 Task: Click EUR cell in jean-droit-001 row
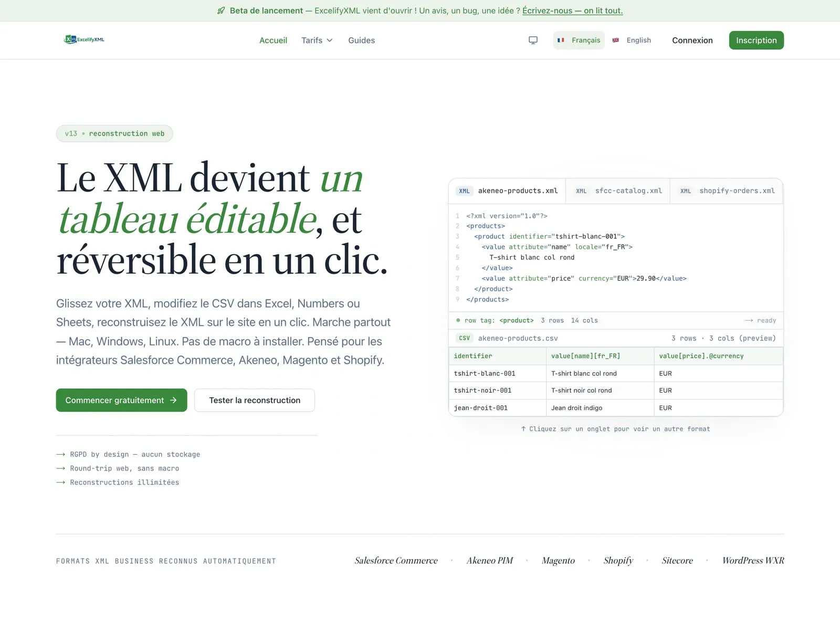pos(718,407)
